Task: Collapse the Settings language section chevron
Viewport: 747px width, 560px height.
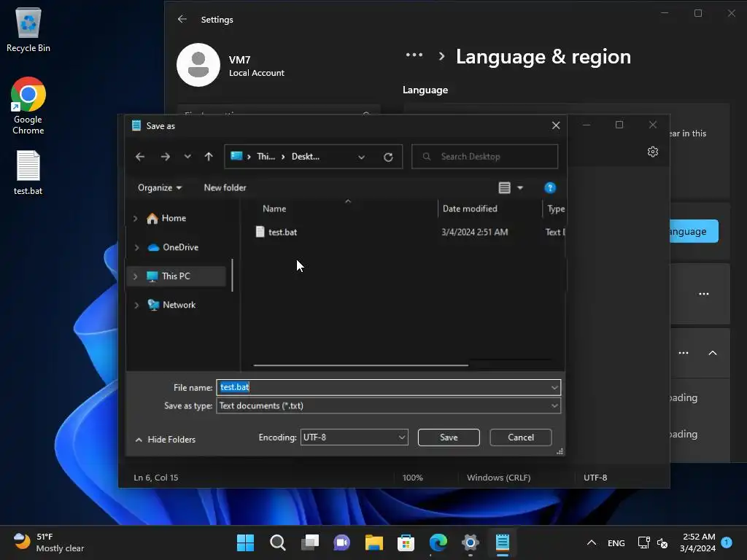Action: (713, 353)
